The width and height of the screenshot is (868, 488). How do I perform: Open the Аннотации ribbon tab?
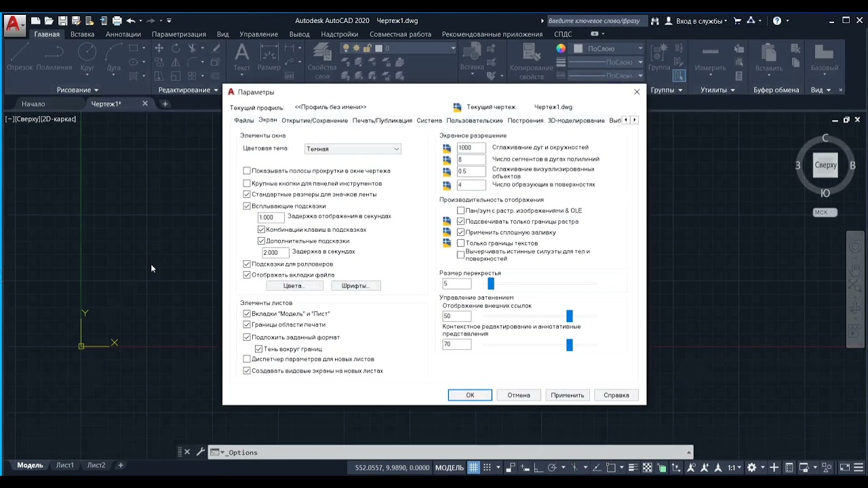(123, 34)
